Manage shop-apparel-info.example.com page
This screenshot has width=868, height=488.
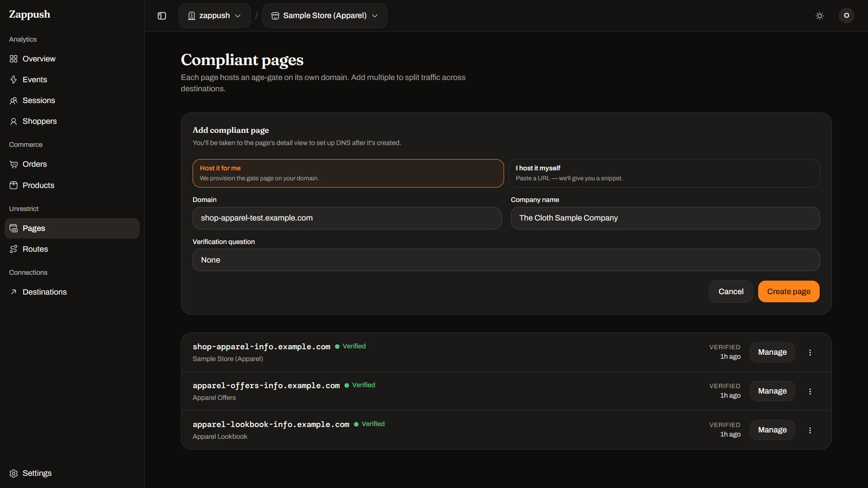[x=772, y=352]
